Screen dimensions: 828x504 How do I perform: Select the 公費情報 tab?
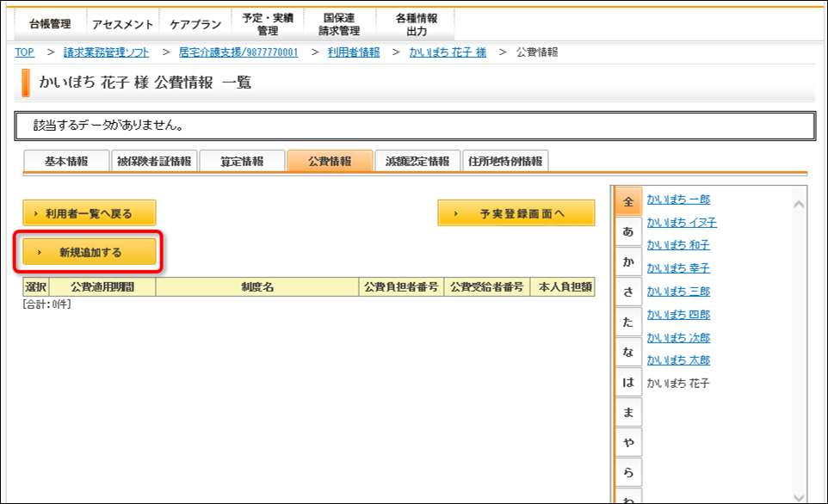(x=330, y=161)
